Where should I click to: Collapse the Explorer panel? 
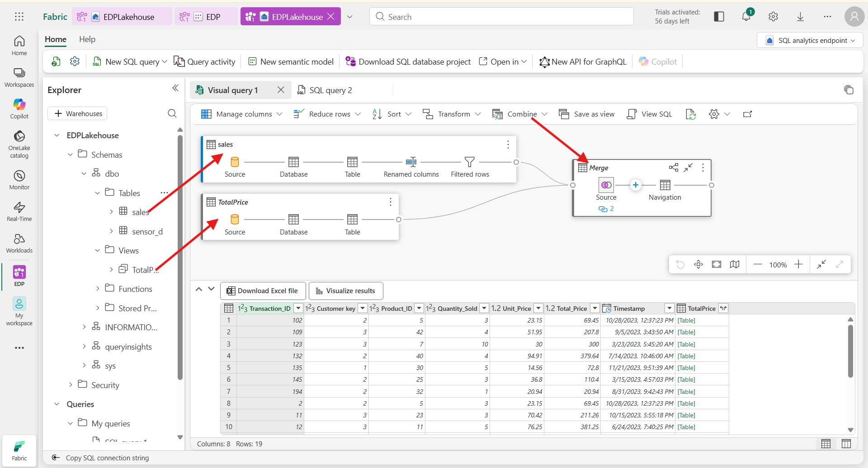tap(175, 89)
